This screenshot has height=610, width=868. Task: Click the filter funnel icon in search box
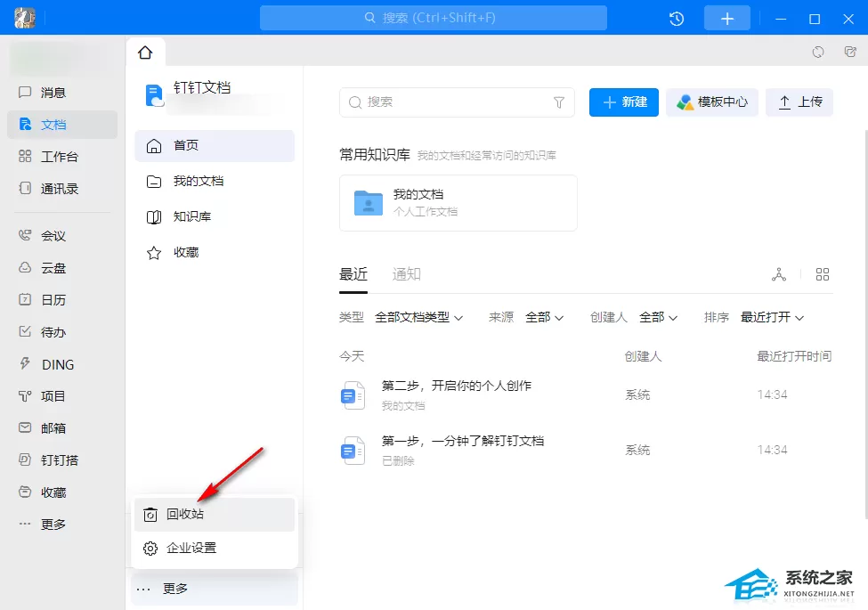tap(559, 102)
